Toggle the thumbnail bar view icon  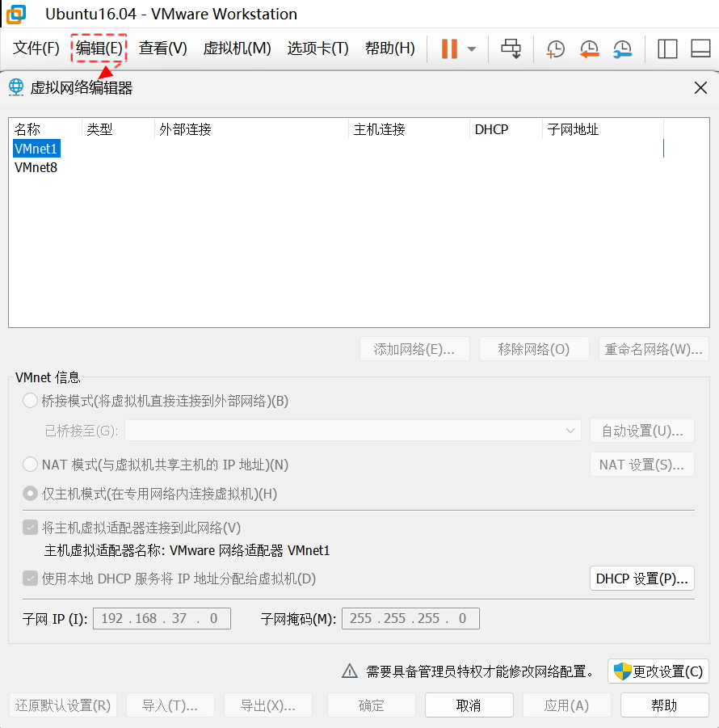point(700,48)
